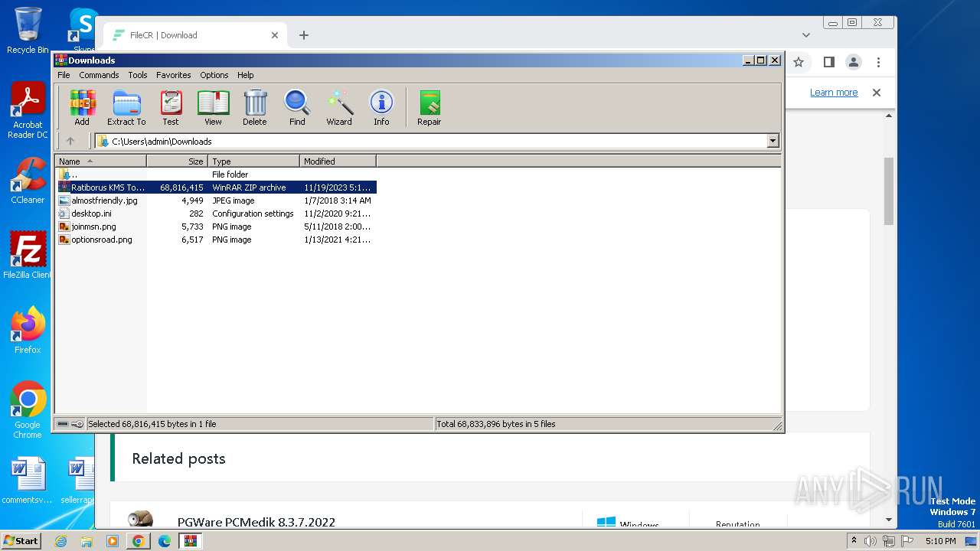Open the Options menu
Screen dimensions: 980x551
click(x=214, y=75)
